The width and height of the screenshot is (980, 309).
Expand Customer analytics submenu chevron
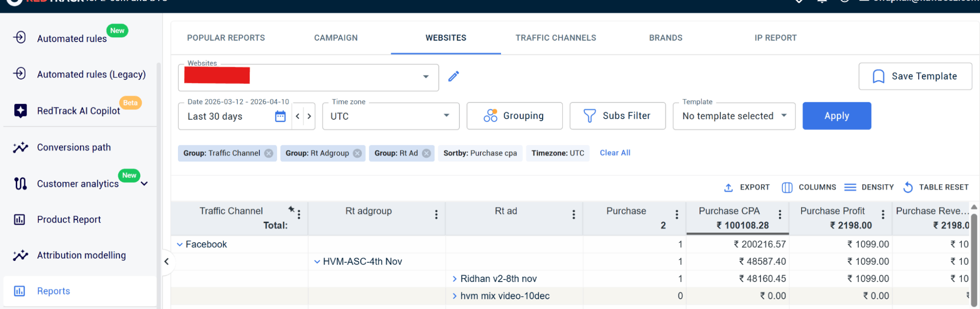click(x=144, y=184)
